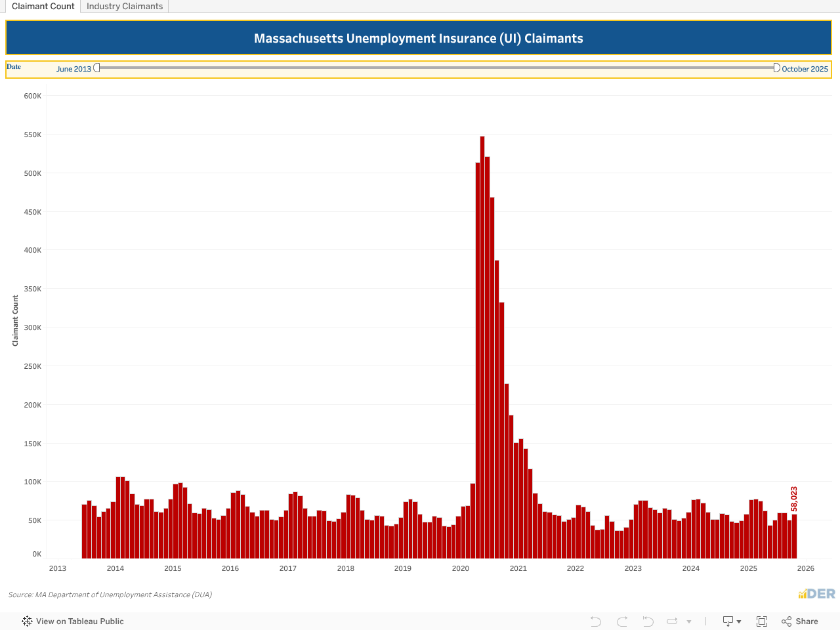
Task: Click the Redo icon in Tableau toolbar
Action: click(x=622, y=621)
